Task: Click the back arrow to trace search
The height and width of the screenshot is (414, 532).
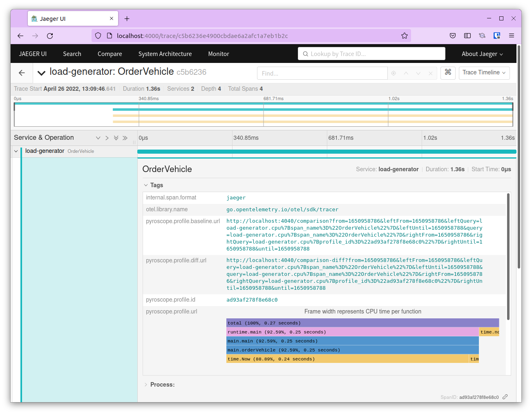Action: tap(22, 73)
